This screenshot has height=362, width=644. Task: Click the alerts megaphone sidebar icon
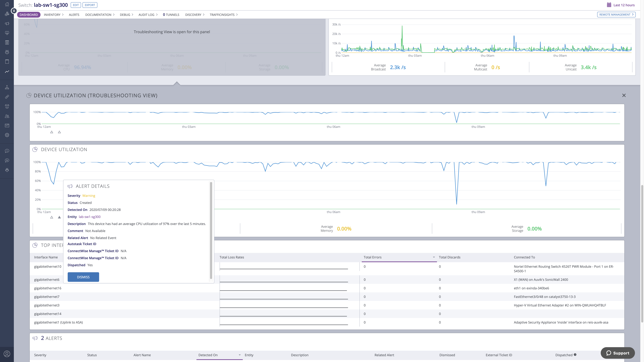click(x=7, y=24)
